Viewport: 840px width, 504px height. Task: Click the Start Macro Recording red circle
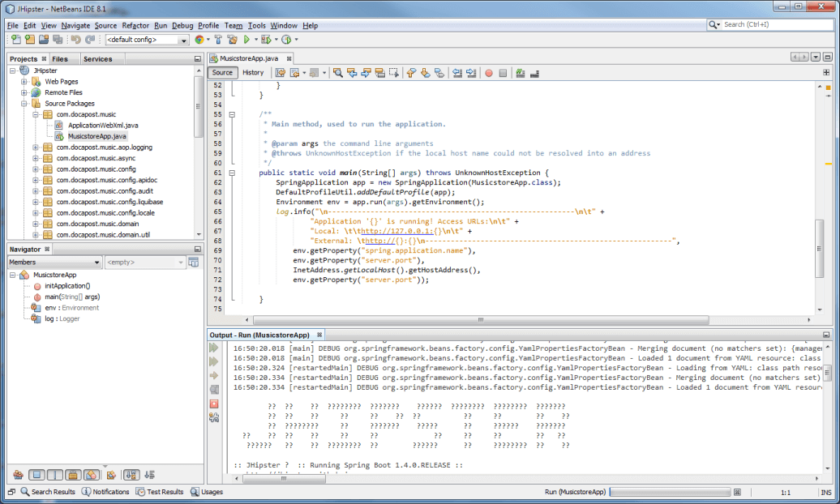click(x=488, y=73)
